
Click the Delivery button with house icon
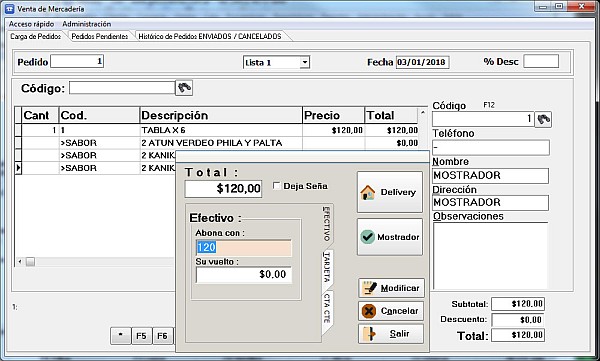390,192
